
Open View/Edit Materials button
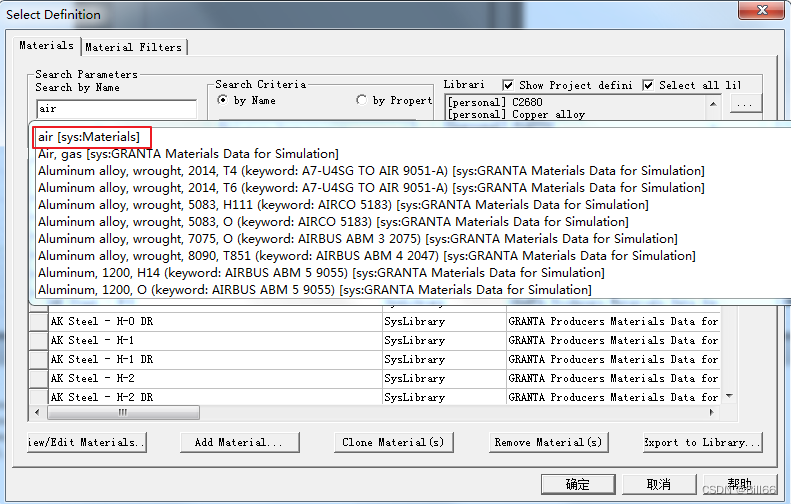(x=87, y=442)
